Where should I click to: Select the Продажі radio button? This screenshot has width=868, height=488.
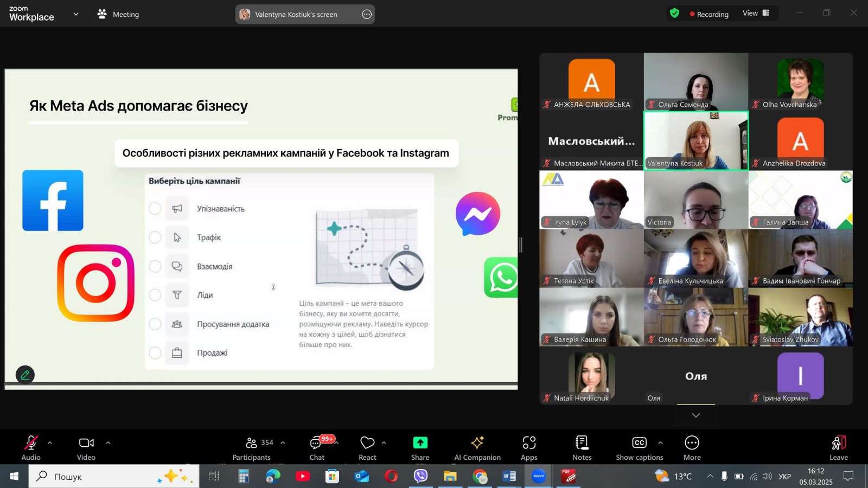(155, 353)
